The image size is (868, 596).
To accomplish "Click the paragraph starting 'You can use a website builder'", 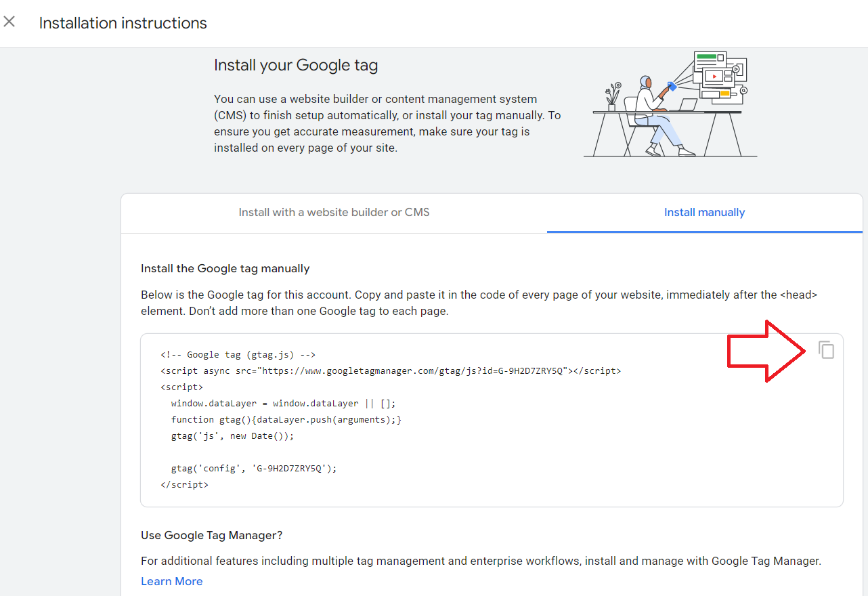I will pos(387,123).
